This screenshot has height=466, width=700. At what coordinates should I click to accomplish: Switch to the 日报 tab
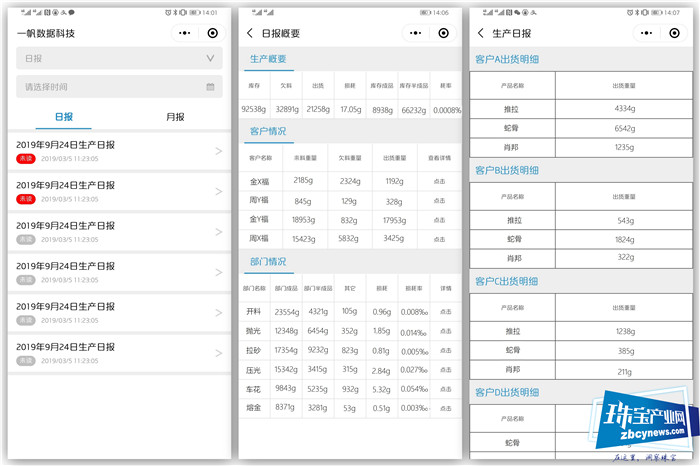point(64,117)
